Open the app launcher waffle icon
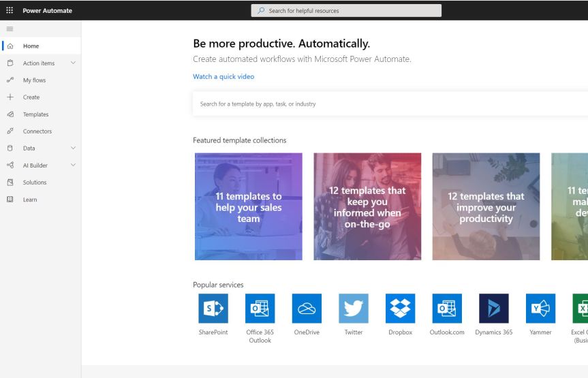Screen dimensions: 588x378 [x=10, y=10]
